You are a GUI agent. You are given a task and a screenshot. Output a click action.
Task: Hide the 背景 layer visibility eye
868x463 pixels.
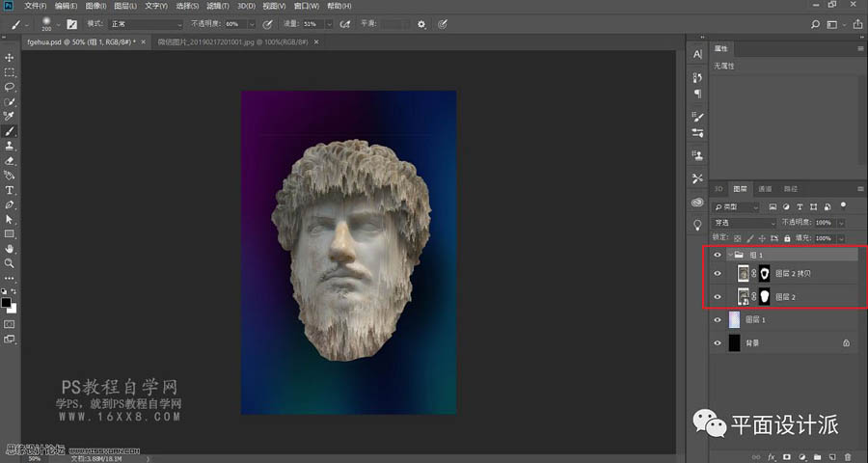pyautogui.click(x=717, y=342)
